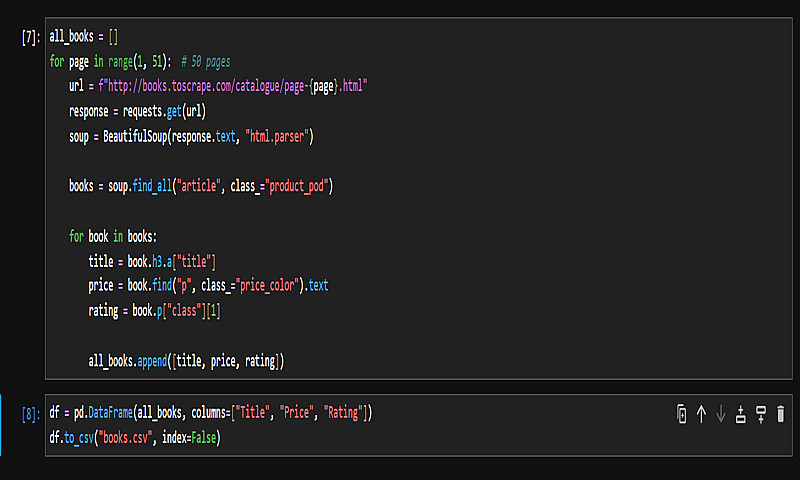800x480 pixels.
Task: Delete the selected cell
Action: click(x=781, y=414)
